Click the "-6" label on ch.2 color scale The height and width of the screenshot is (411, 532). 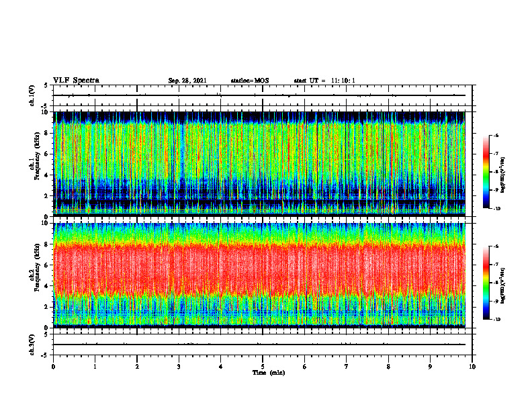(x=496, y=246)
